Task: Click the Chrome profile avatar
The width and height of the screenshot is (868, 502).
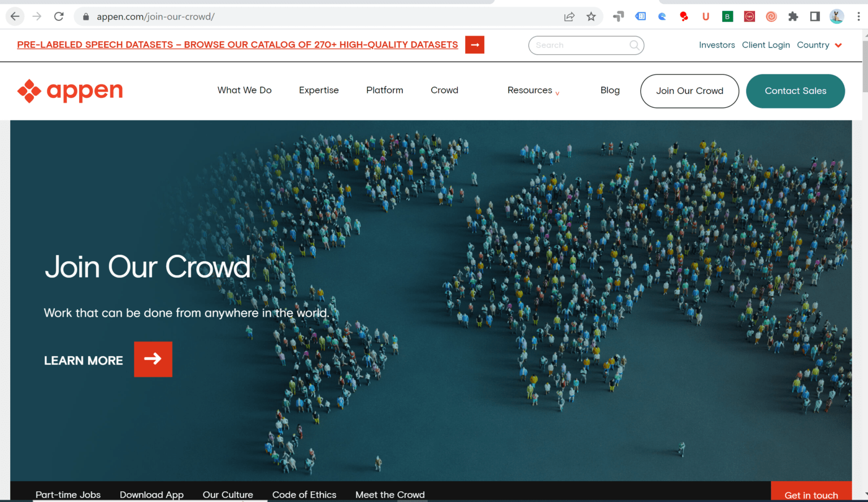Action: click(837, 16)
